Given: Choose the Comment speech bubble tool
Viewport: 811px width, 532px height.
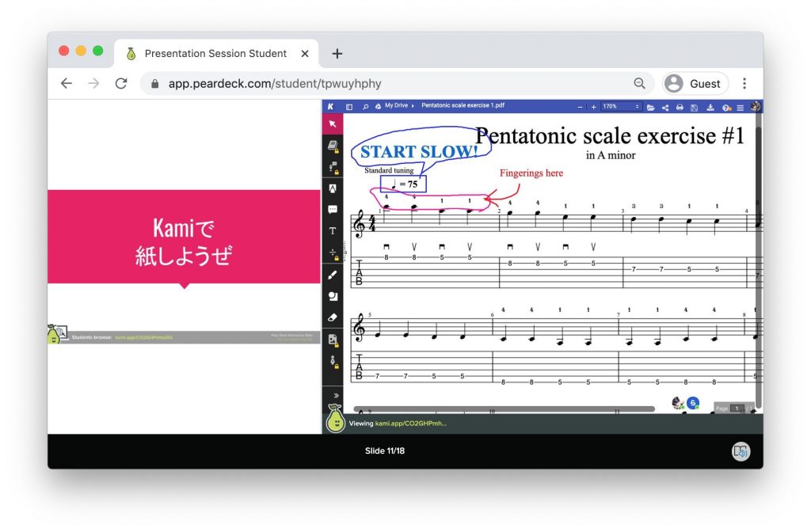Looking at the screenshot, I should coord(333,210).
